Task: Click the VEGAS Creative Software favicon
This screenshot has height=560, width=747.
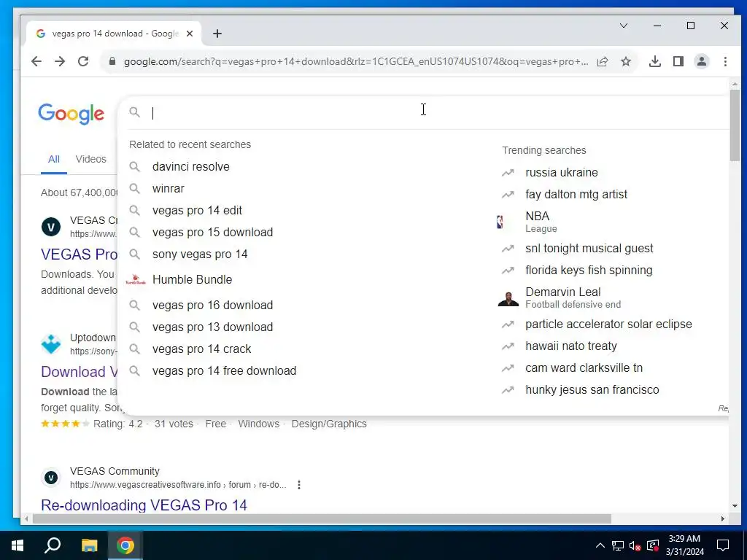Action: (x=51, y=227)
